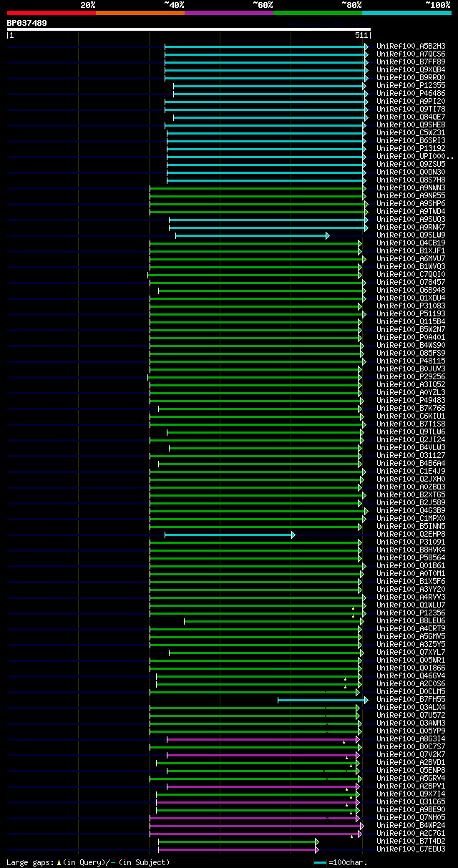Click the white query length bar (1–511)
Viewport: 458px width, 868px height.
tap(189, 29)
